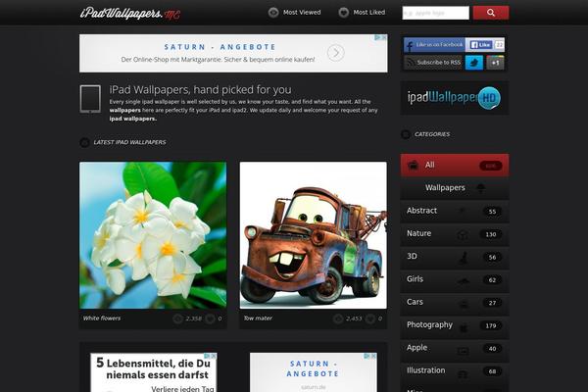Close the top banner ad with the X
Image resolution: width=588 pixels, height=392 pixels.
[384, 37]
